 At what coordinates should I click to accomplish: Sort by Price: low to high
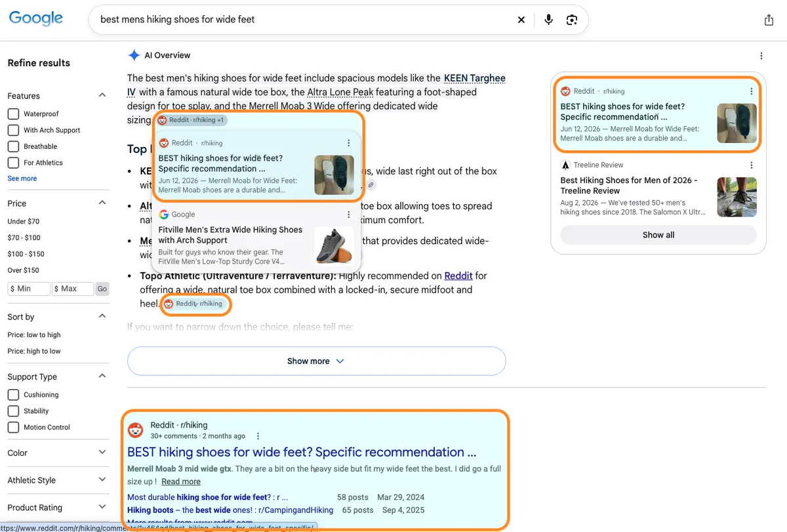[34, 335]
